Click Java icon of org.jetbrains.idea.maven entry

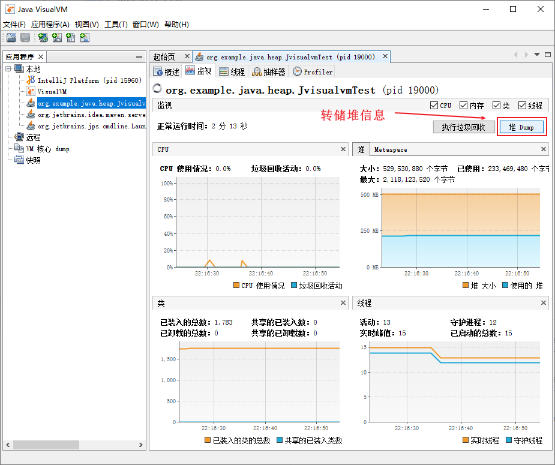(x=31, y=115)
